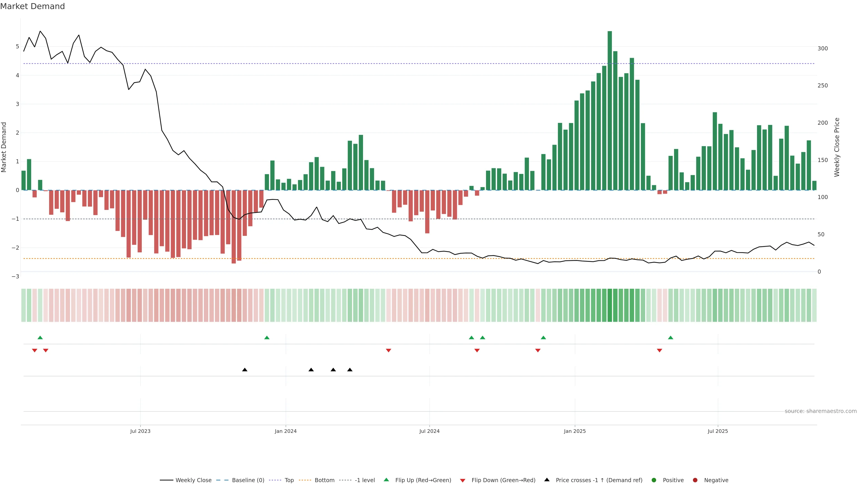Click the tallest green demand bar
The width and height of the screenshot is (868, 488).
pyautogui.click(x=610, y=111)
